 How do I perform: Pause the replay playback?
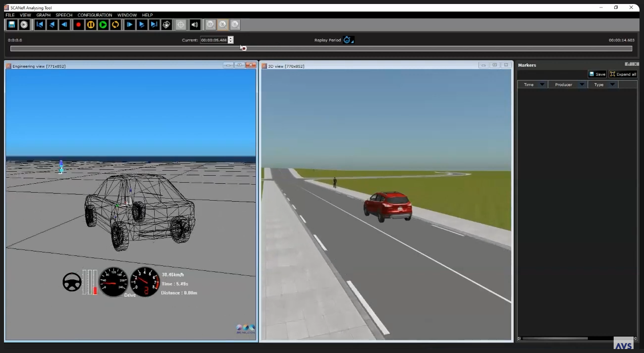(91, 24)
